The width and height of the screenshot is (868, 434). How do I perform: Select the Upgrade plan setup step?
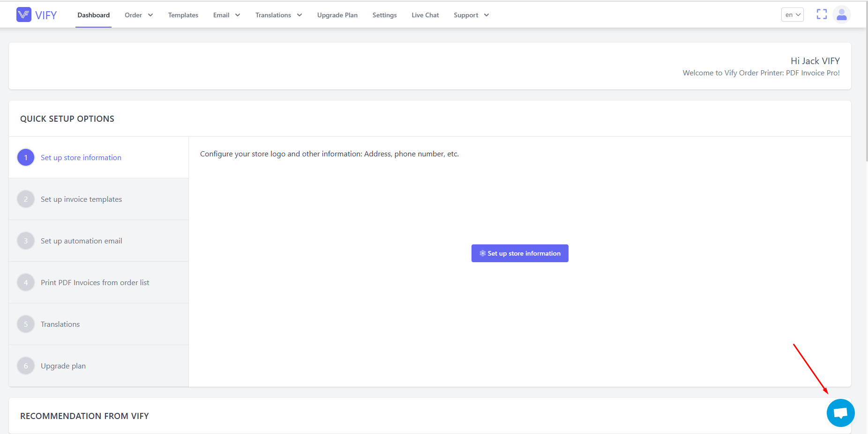(99, 366)
